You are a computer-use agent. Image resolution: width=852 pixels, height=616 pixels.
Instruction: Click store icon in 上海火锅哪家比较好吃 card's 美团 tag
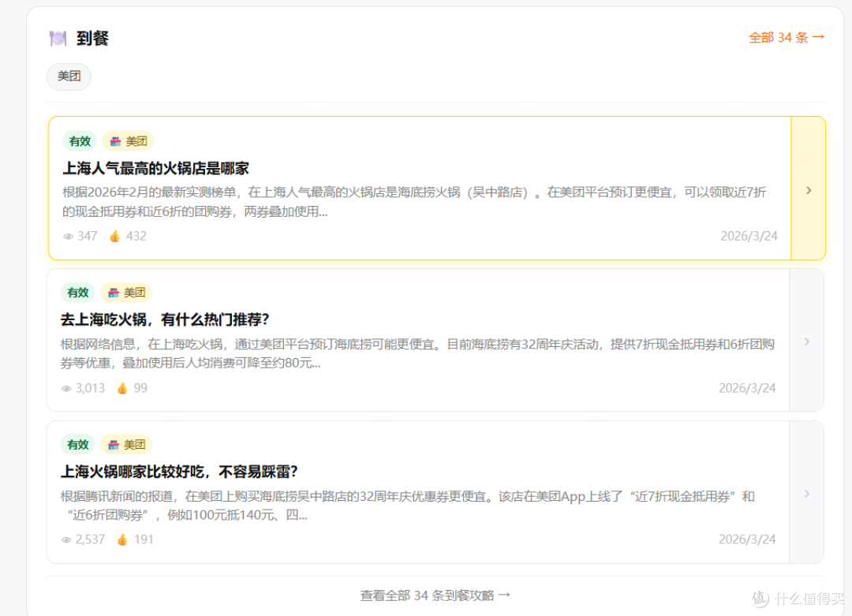[x=114, y=444]
